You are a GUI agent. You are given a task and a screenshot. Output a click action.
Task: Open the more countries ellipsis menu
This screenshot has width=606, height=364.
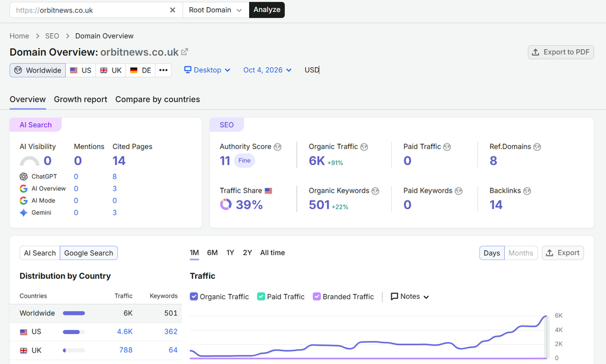coord(163,70)
